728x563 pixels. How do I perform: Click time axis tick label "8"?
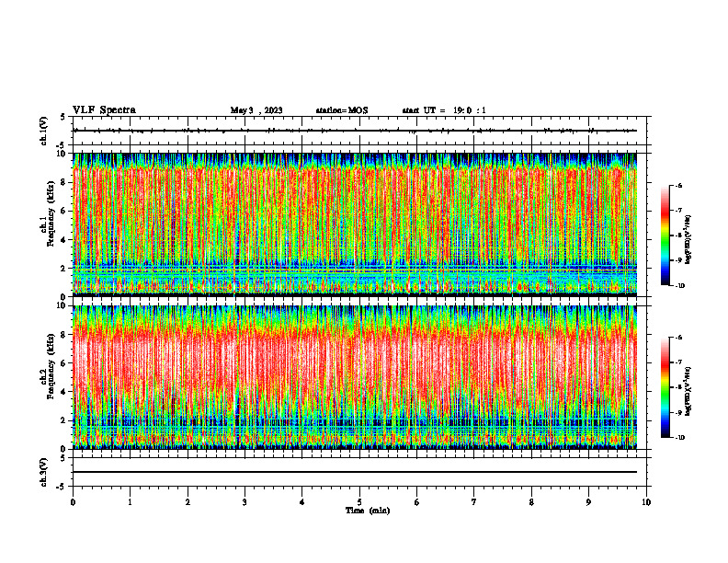tap(531, 502)
